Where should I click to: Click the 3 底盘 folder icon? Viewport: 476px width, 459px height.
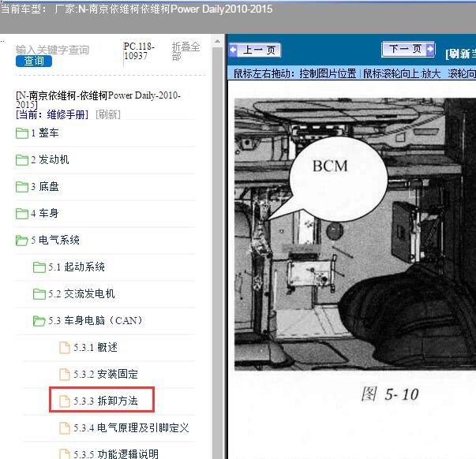click(22, 187)
